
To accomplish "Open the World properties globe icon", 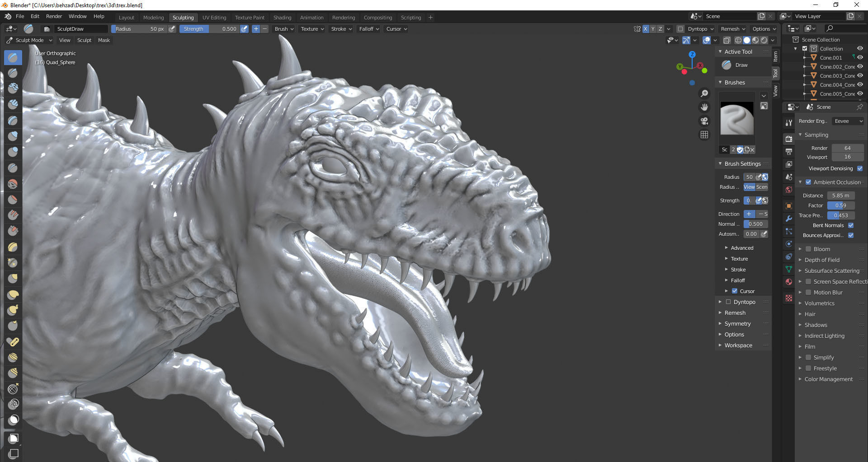I will click(x=789, y=190).
